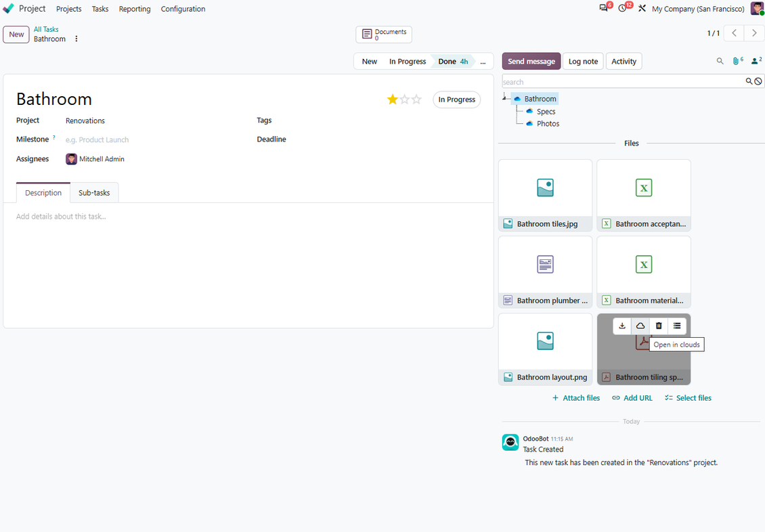Download the Bathroom tiling spec file
Image resolution: width=765 pixels, height=532 pixels.
click(622, 326)
